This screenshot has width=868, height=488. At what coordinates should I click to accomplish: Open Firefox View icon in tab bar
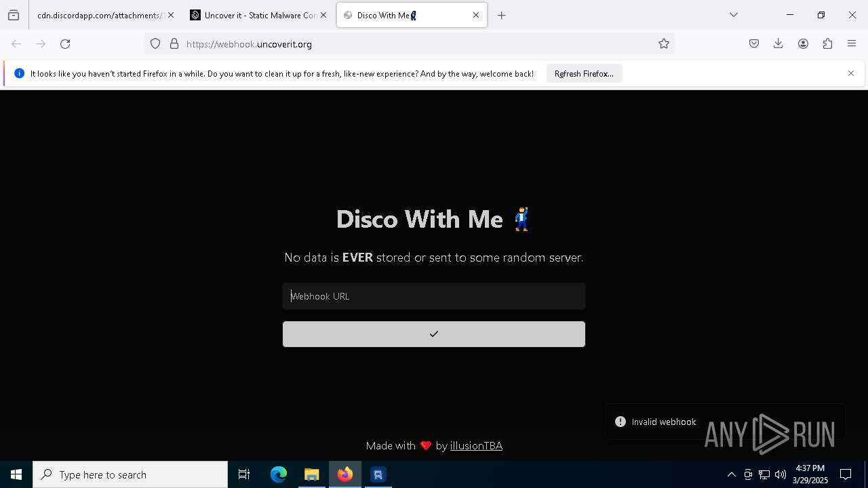point(14,15)
